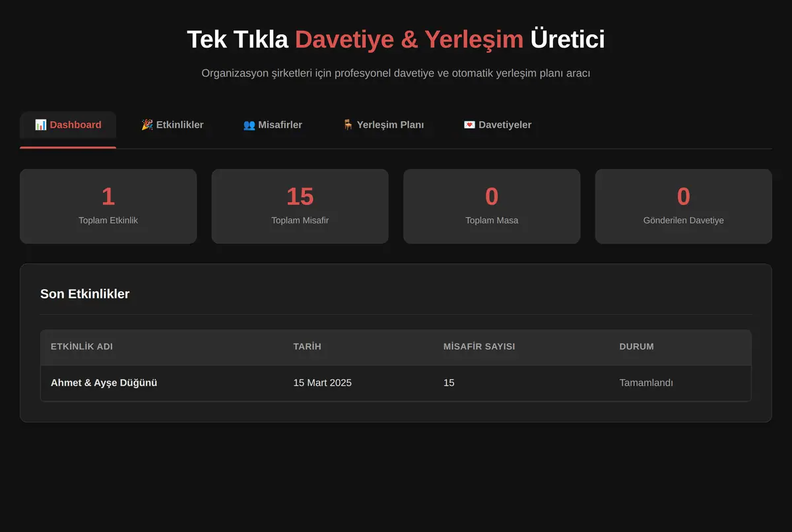Click the page title Davetiye & Yerleşim
Screen dimensions: 792x532
pyautogui.click(x=409, y=40)
